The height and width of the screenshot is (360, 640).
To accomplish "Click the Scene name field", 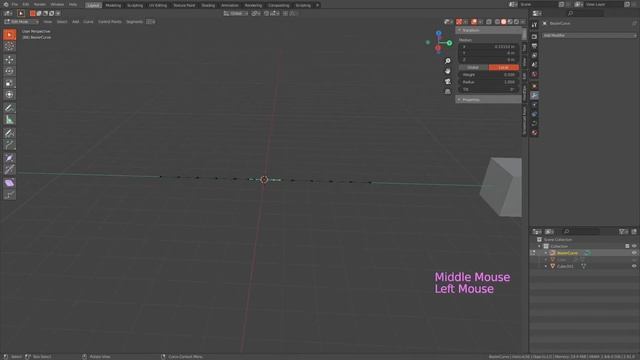I will (x=538, y=4).
